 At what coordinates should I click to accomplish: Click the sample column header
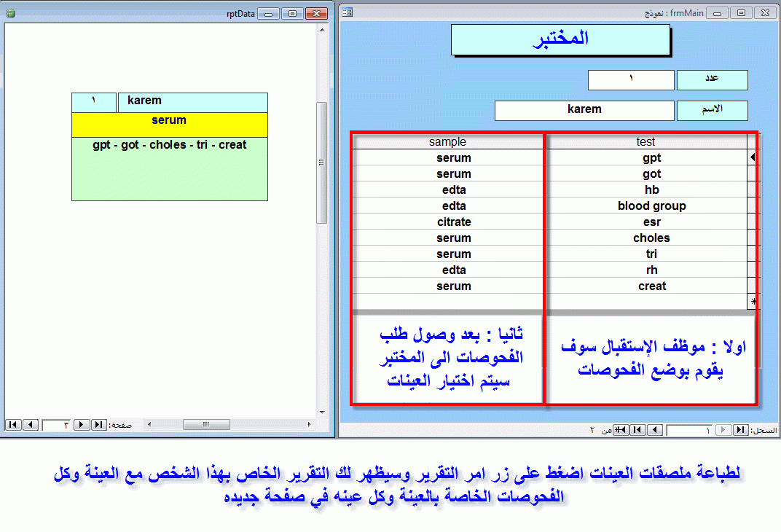coord(447,142)
